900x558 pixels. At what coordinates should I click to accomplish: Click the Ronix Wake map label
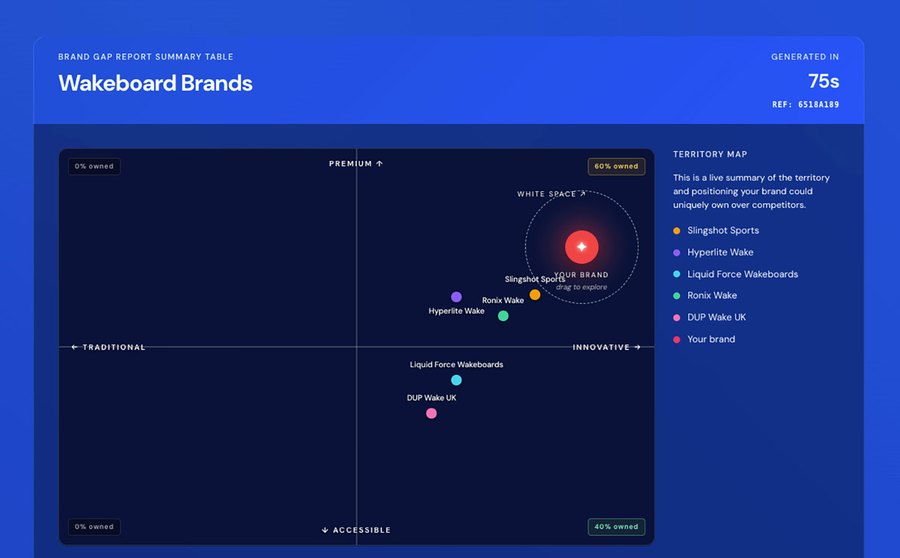tap(503, 300)
